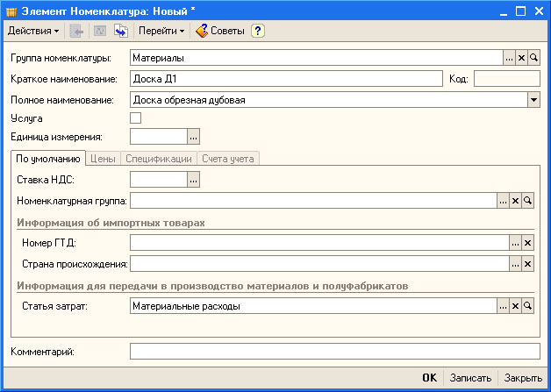Viewport: 551px width, 392px height.
Task: Open the help question mark icon
Action: pyautogui.click(x=258, y=31)
